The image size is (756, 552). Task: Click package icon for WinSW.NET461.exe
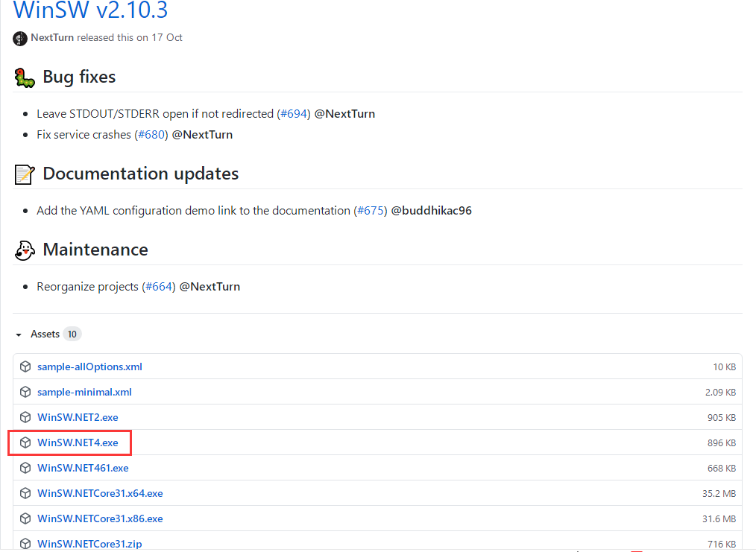click(25, 468)
